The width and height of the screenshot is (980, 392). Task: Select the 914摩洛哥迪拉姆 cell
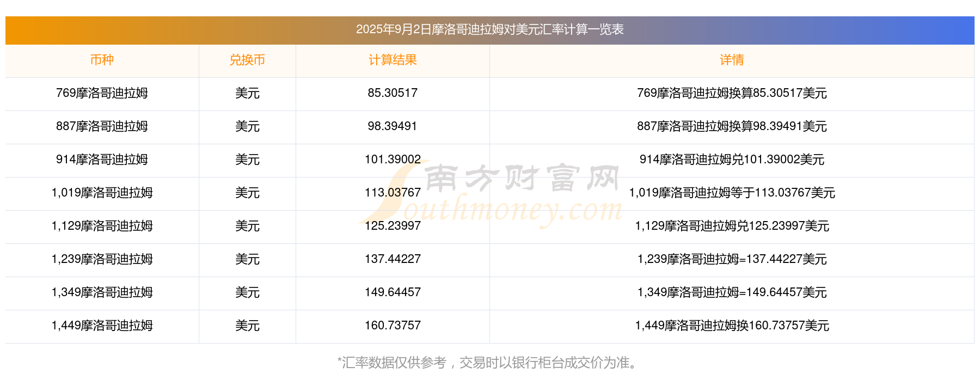click(102, 160)
